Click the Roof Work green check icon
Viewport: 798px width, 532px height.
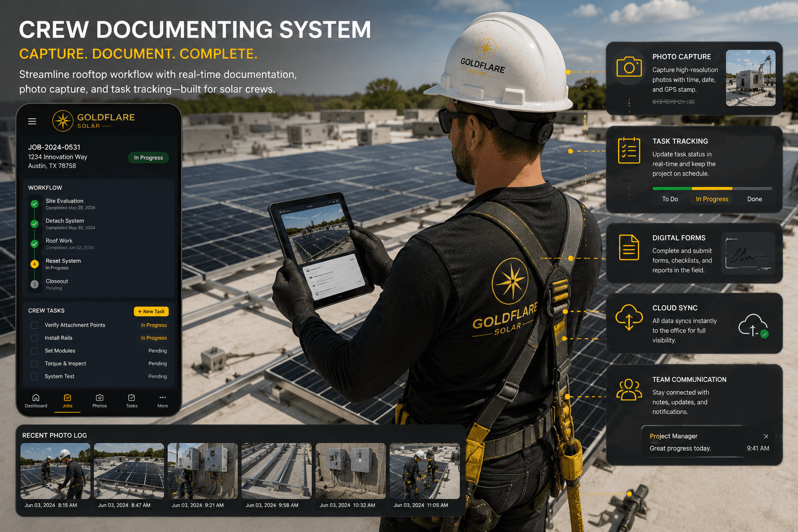click(34, 244)
